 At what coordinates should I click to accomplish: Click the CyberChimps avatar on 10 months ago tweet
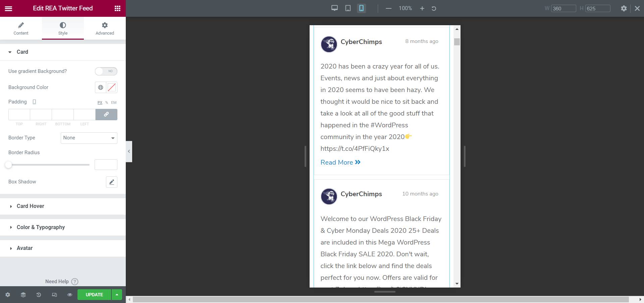tap(329, 197)
